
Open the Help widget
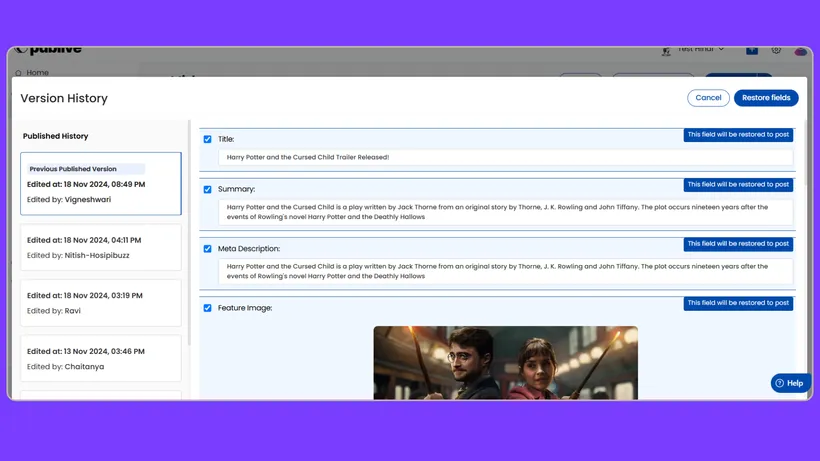click(790, 383)
